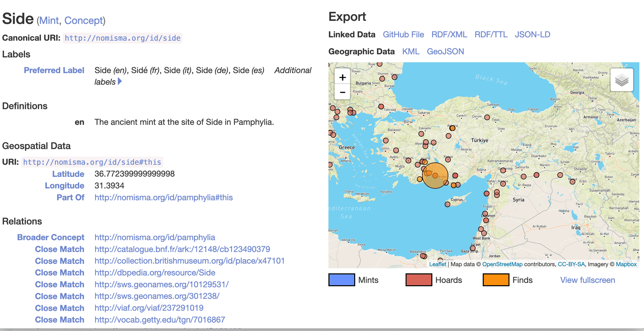Click the Part Of property label
Screen dimensions: 644x331
[71, 198]
